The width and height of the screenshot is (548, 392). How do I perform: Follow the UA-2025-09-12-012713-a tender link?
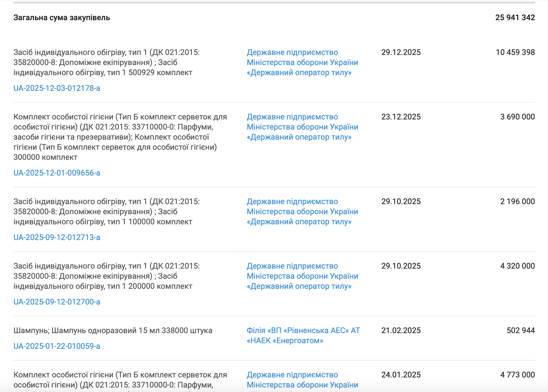pyautogui.click(x=57, y=237)
